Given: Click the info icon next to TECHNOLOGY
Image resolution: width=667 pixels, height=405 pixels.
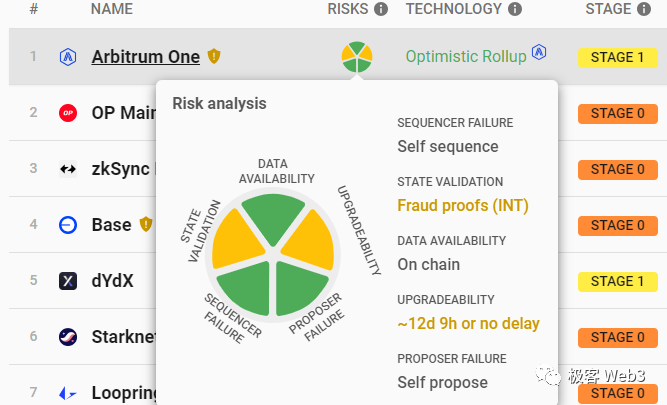Looking at the screenshot, I should click(515, 10).
